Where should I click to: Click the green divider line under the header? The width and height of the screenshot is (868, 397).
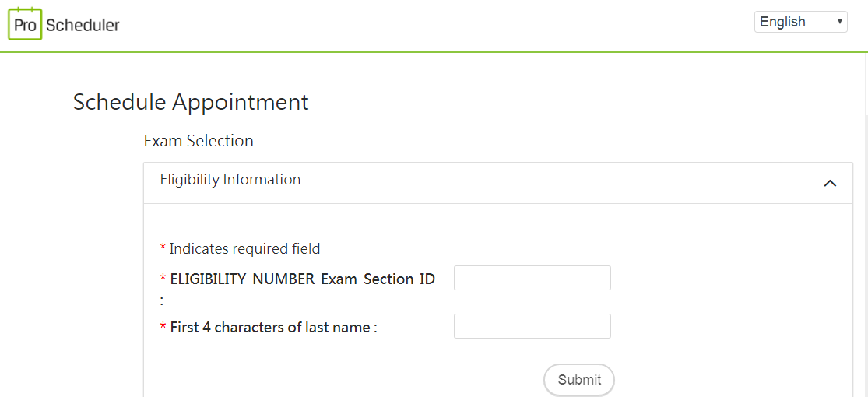(434, 52)
